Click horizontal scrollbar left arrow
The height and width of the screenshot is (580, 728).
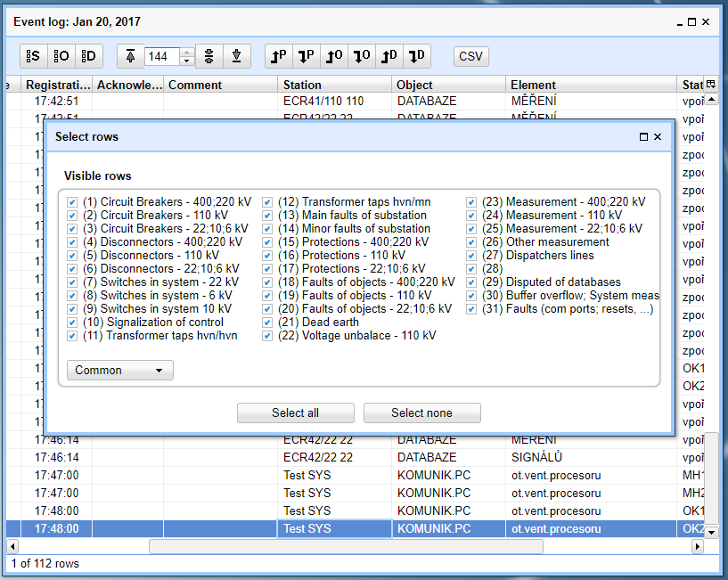[12, 546]
